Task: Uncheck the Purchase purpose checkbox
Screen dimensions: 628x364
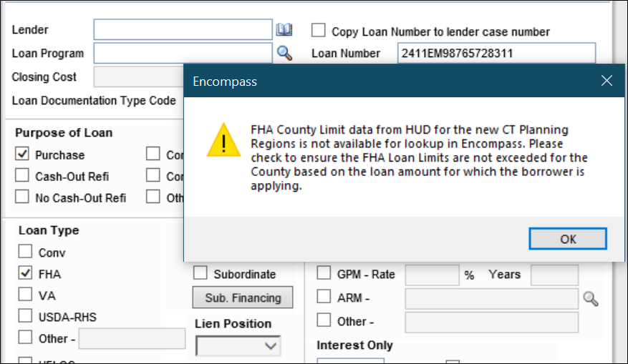Action: [22, 154]
